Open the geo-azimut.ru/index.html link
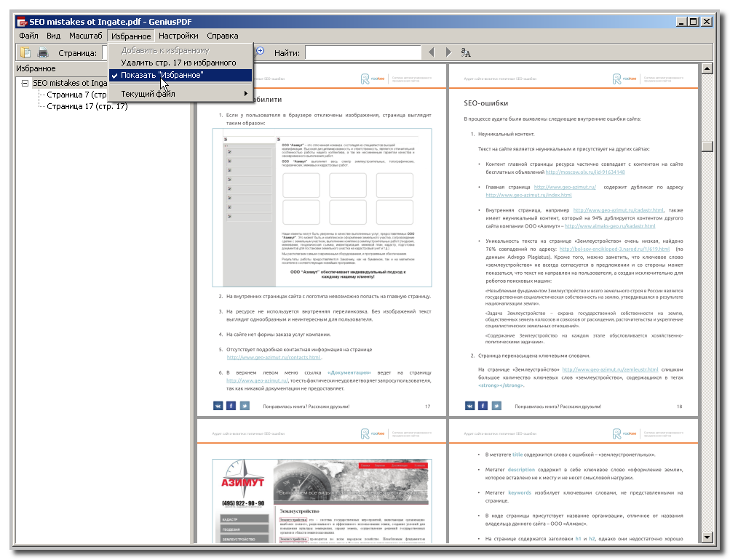 pos(528,196)
